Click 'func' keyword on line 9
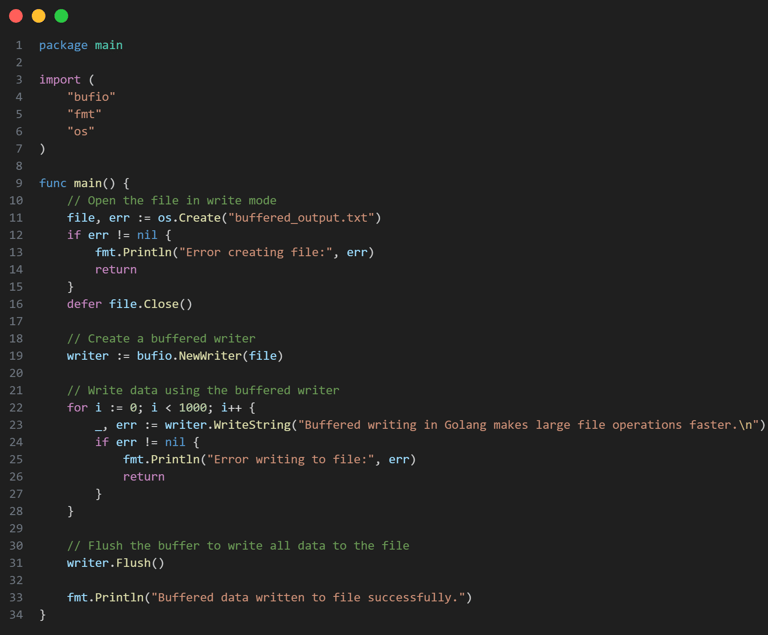Image resolution: width=768 pixels, height=635 pixels. tap(53, 183)
